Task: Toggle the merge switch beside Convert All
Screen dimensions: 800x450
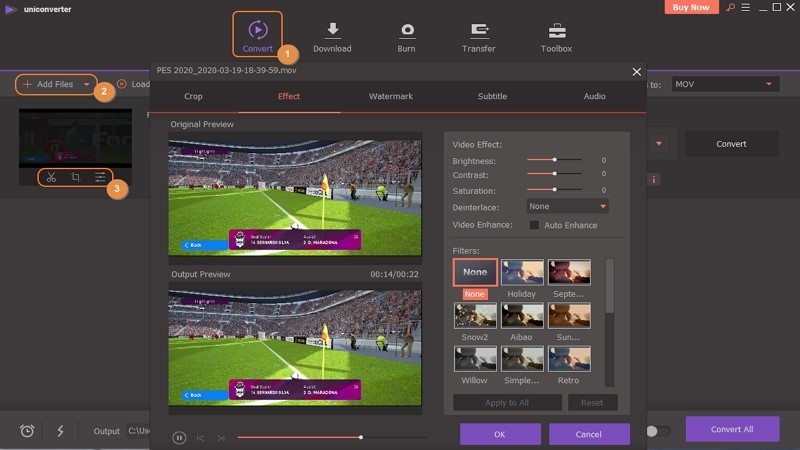Action: pyautogui.click(x=658, y=431)
